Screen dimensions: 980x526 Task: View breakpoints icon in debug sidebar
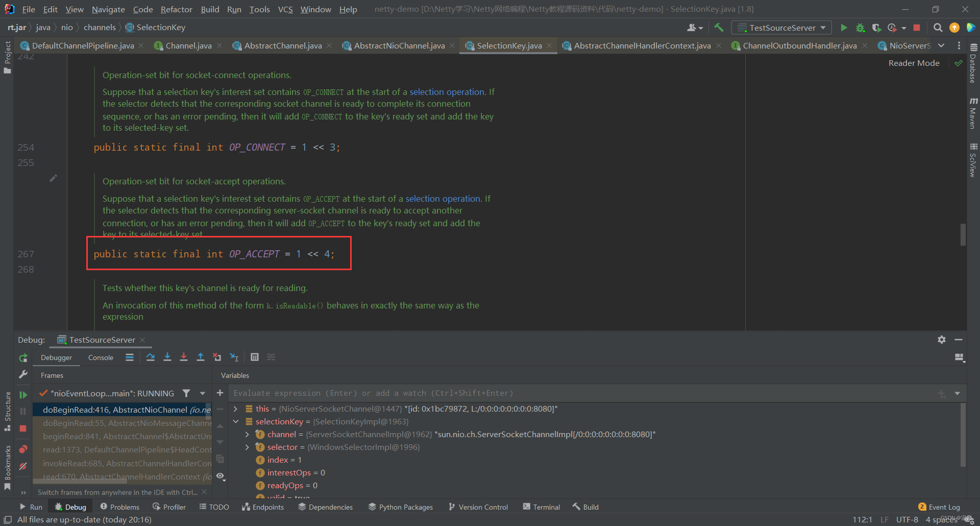pos(23,449)
